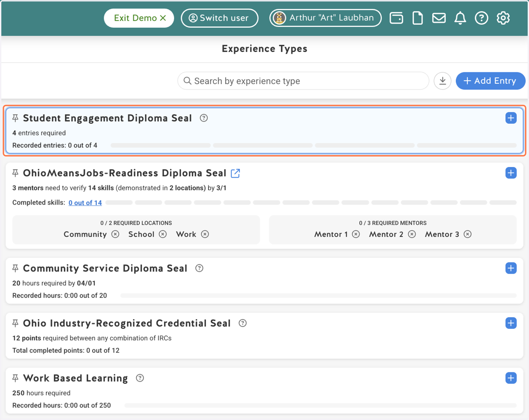The width and height of the screenshot is (529, 420).
Task: Open OhioMeansJobs-Readiness external link icon
Action: pyautogui.click(x=235, y=173)
